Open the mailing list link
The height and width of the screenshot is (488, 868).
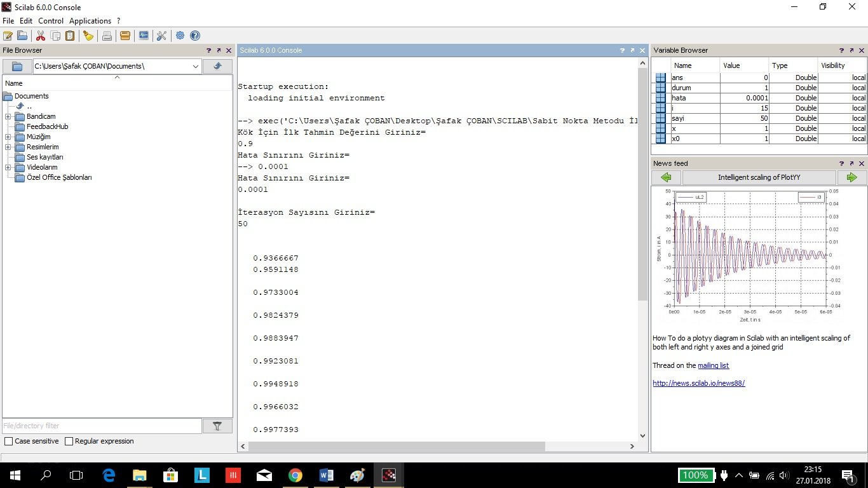coord(713,365)
